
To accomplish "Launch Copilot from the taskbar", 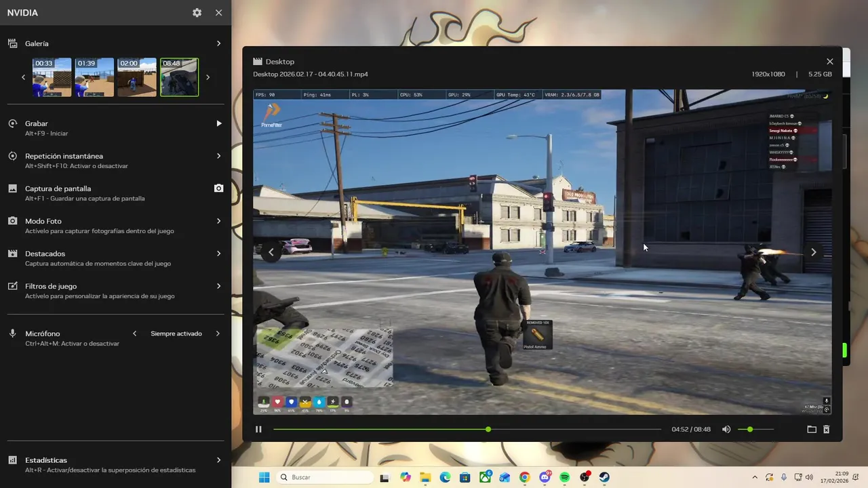I will (x=406, y=477).
